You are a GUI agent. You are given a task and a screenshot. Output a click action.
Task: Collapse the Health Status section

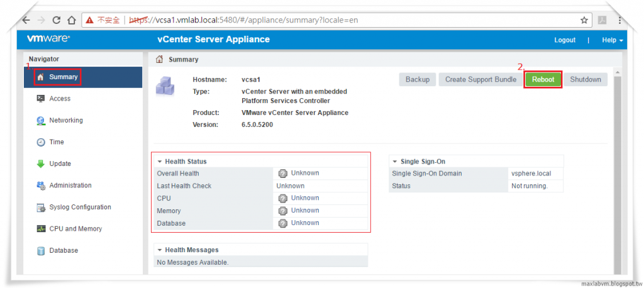coord(160,162)
